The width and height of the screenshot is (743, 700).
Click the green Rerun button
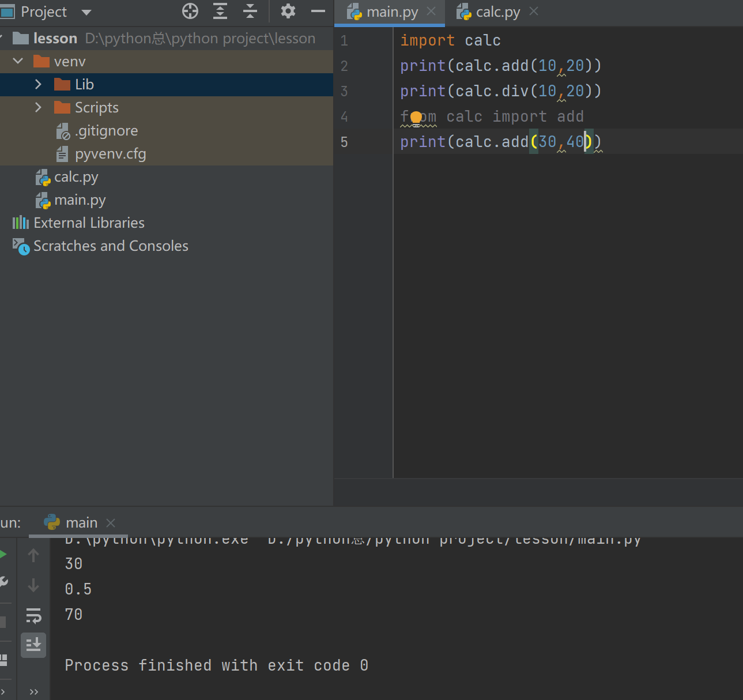point(3,555)
